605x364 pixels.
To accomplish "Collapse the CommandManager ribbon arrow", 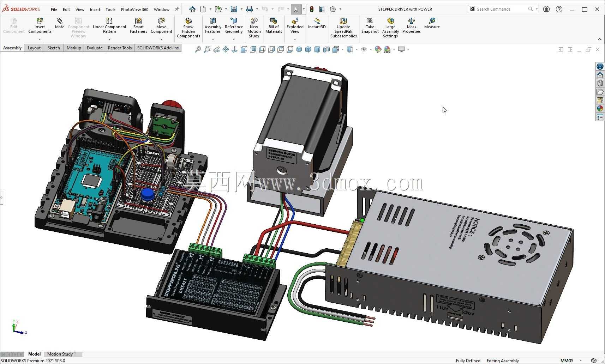I will [x=599, y=39].
